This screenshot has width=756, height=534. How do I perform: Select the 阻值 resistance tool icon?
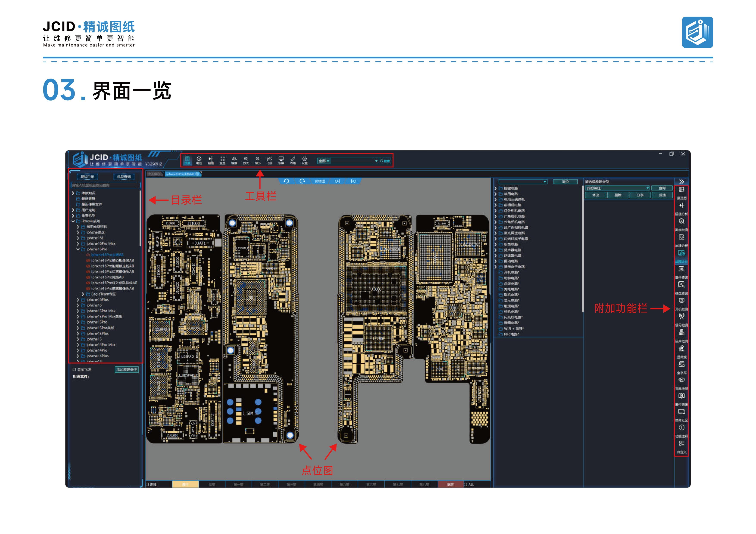[x=211, y=160]
